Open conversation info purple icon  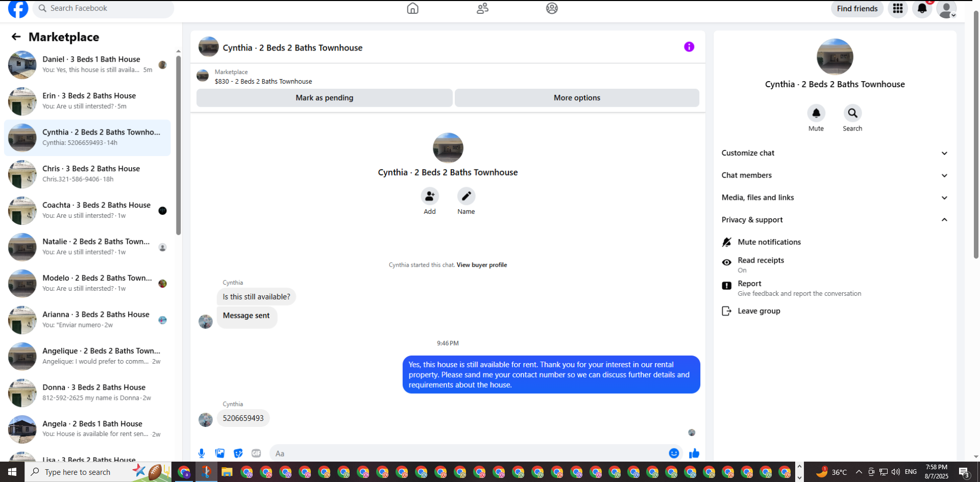coord(689,47)
